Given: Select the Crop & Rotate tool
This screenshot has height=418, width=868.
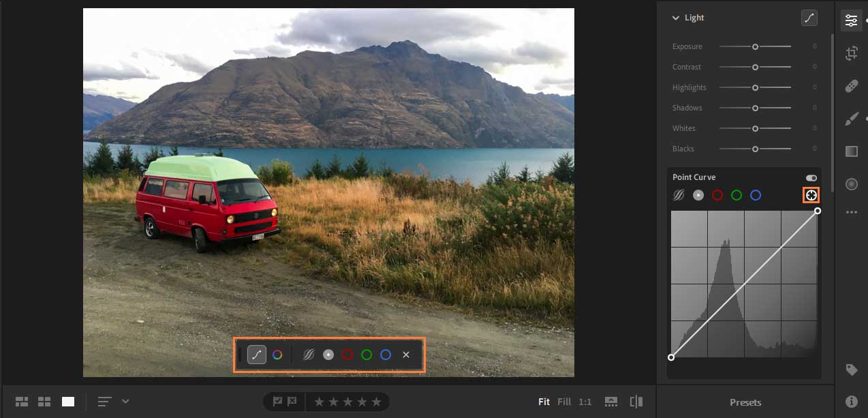Looking at the screenshot, I should (x=851, y=53).
